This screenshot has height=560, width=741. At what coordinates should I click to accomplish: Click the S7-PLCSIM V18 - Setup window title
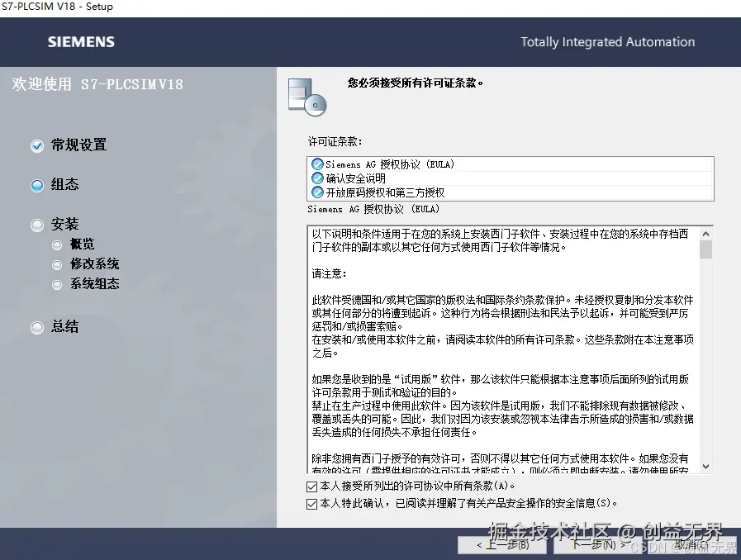57,7
